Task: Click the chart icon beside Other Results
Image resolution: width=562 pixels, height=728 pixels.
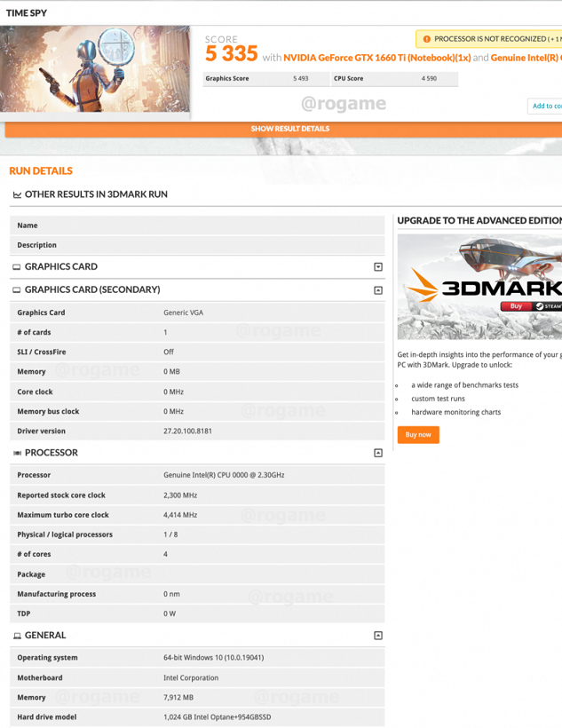Action: 17,194
